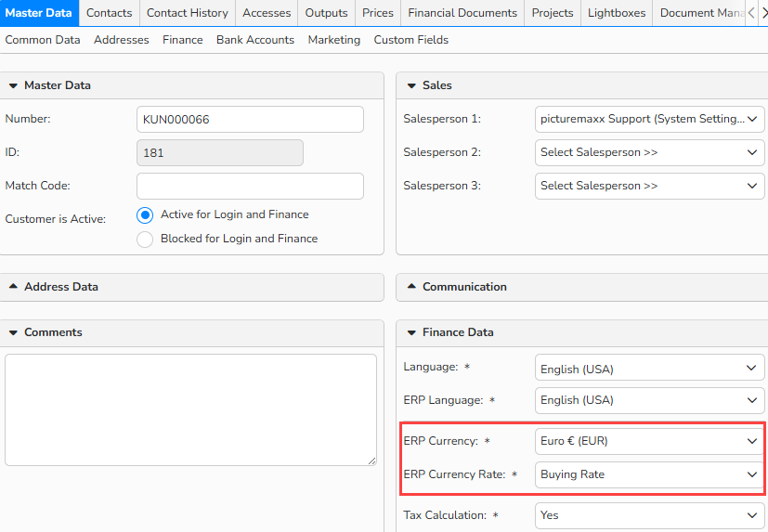Collapse the Sales panel
Viewport: 768px width, 532px height.
412,85
